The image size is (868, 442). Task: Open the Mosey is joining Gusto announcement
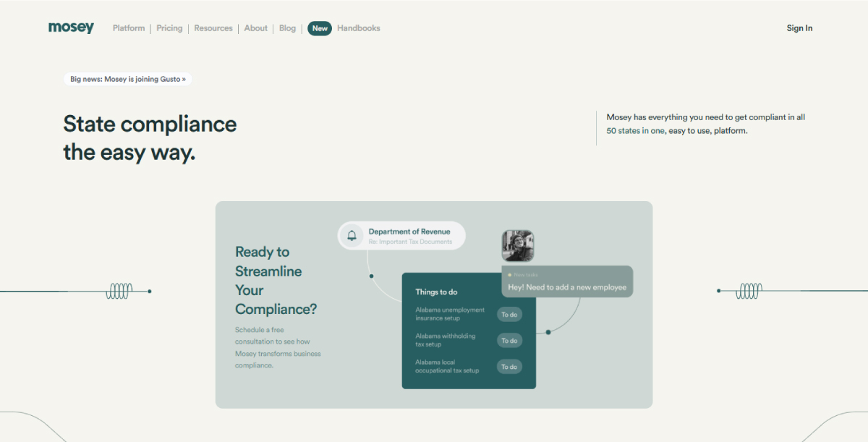128,79
